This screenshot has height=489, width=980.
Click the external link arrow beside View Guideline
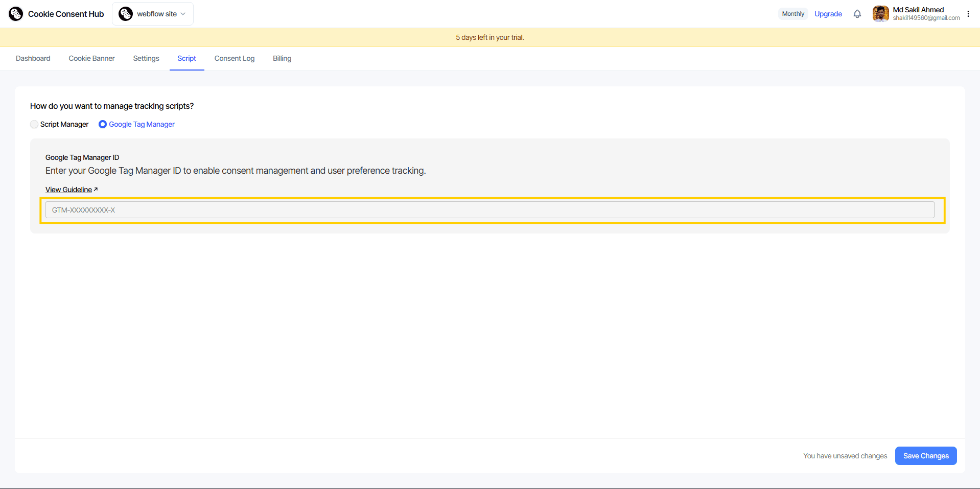pos(96,190)
